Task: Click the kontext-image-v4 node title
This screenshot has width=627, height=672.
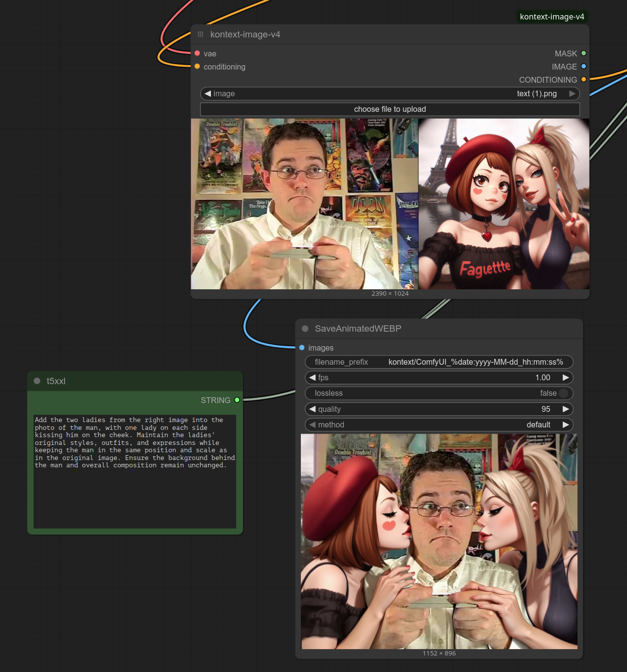Action: click(x=245, y=35)
